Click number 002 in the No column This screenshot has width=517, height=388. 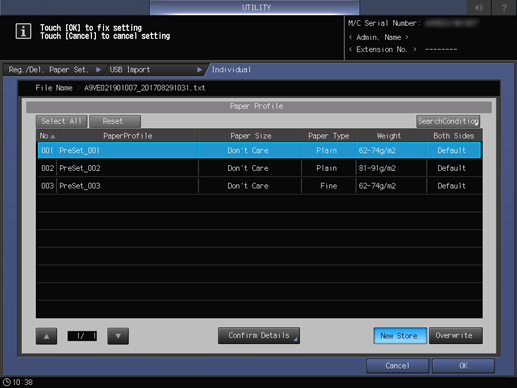47,168
